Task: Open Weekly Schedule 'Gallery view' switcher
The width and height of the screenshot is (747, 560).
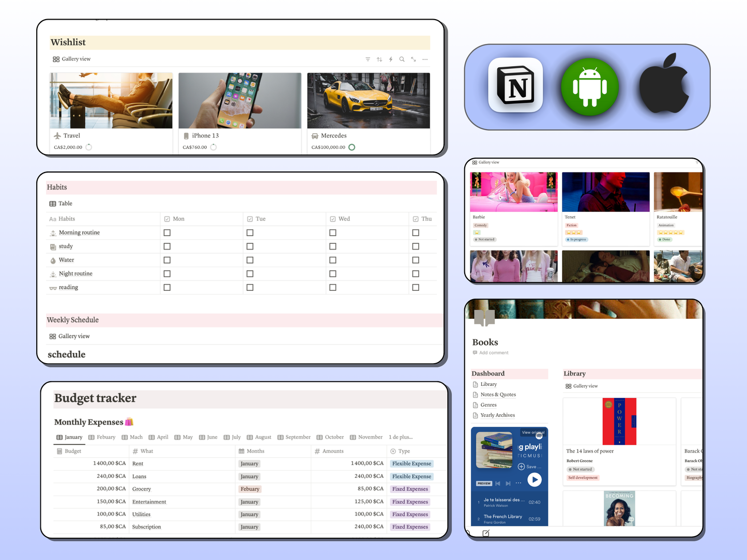Action: click(x=70, y=336)
